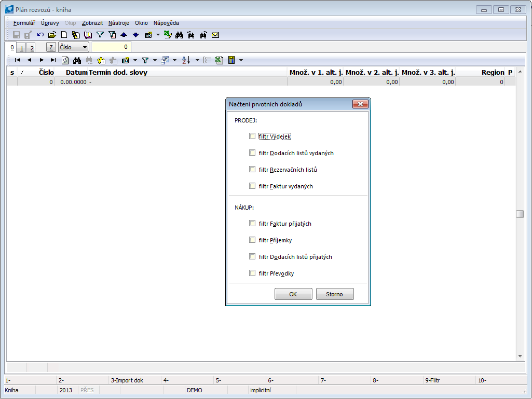Open the Úpravy menu
The image size is (532, 399).
(50, 23)
